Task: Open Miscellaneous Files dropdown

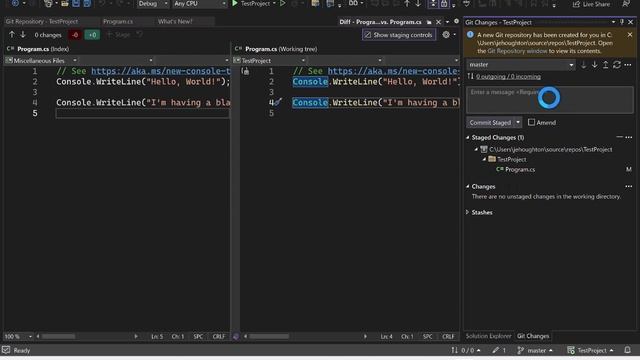Action: tap(41, 60)
